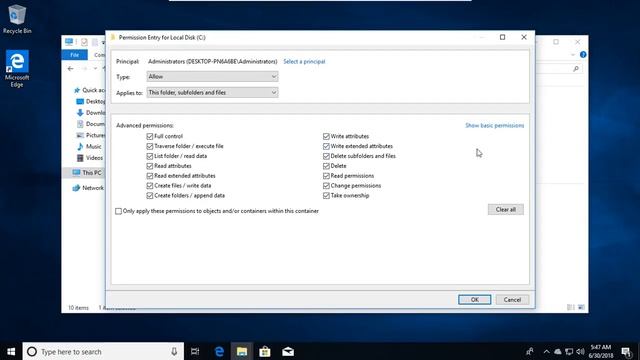Viewport: 640px width, 360px height.
Task: Show hidden system tray icons
Action: (x=547, y=351)
